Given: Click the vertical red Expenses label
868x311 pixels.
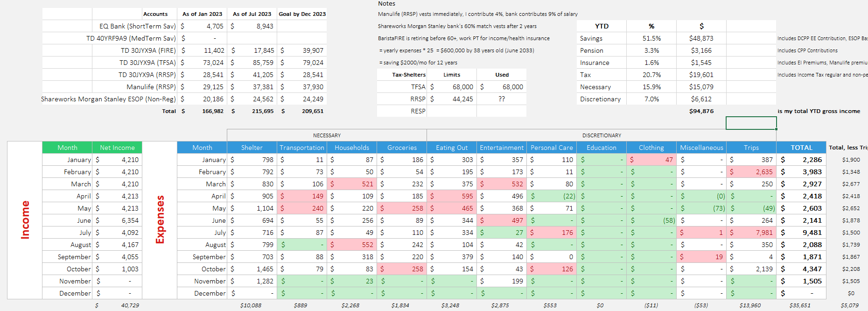Looking at the screenshot, I should coord(160,220).
